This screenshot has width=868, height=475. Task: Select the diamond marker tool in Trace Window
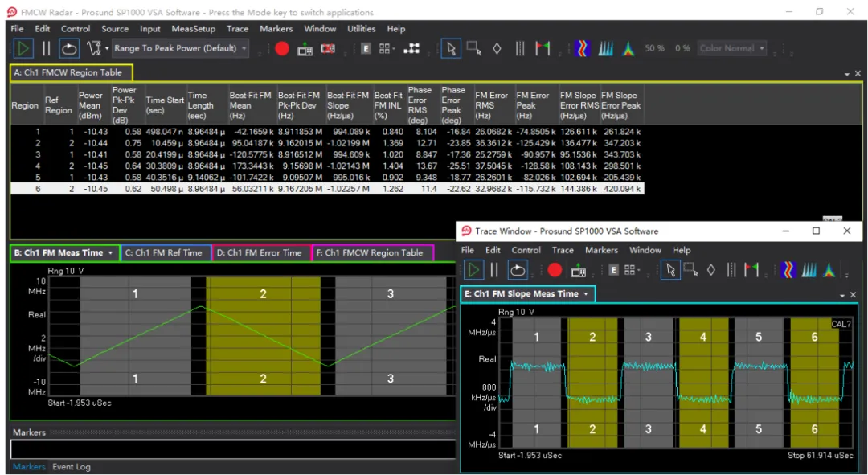point(711,270)
